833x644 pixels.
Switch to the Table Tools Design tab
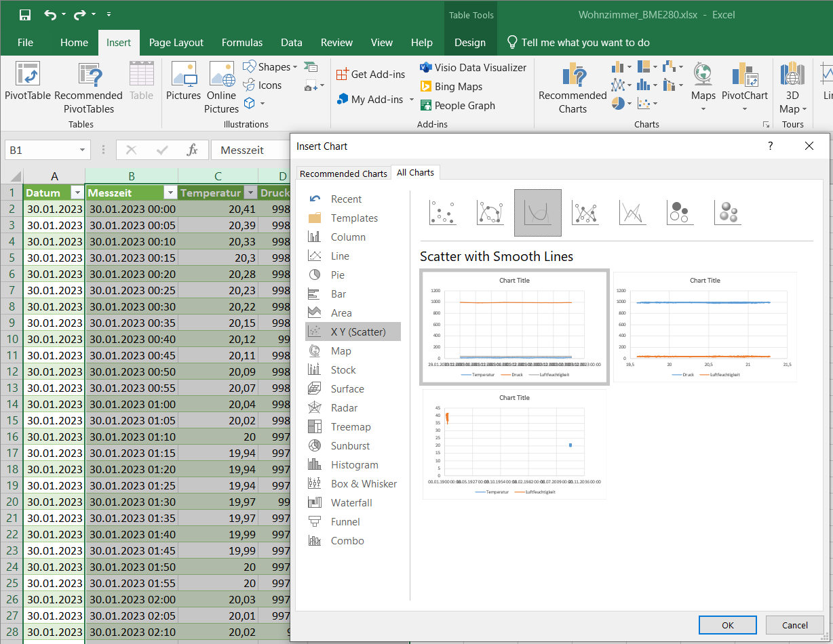pos(470,42)
